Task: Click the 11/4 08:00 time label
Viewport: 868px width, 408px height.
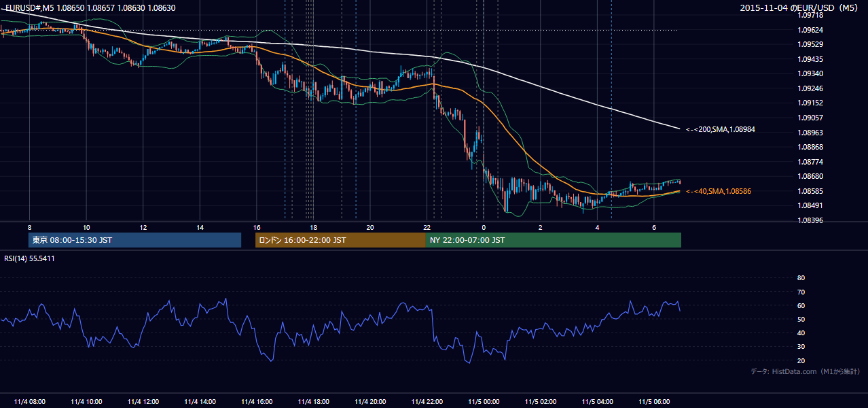Action: (x=29, y=402)
